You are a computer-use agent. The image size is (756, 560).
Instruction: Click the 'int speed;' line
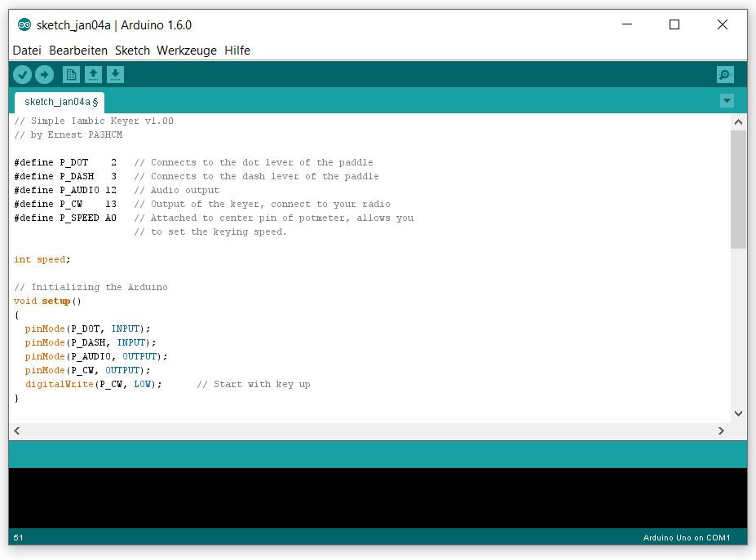(42, 260)
